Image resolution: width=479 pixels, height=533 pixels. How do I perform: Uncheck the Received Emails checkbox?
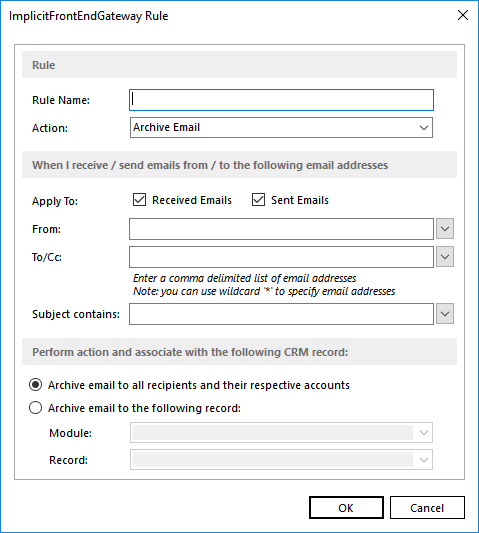[x=139, y=200]
